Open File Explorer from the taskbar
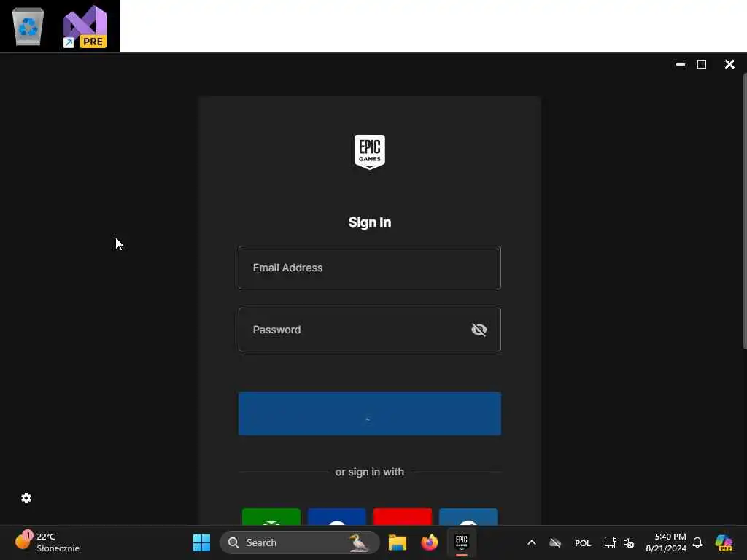Screen dimensions: 747x560 [398, 542]
